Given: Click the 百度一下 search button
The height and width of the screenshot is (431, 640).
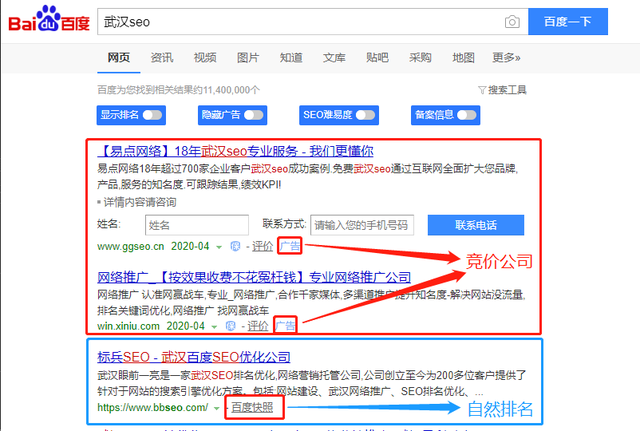Looking at the screenshot, I should coord(568,22).
